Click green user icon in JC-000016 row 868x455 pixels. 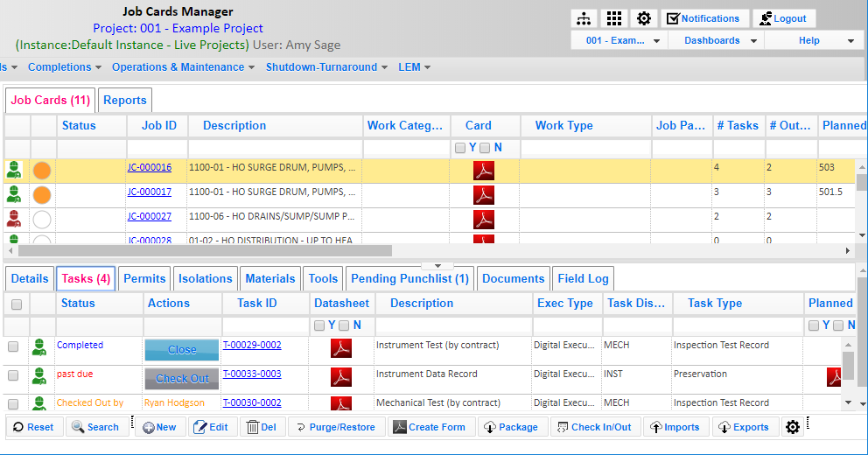point(14,170)
